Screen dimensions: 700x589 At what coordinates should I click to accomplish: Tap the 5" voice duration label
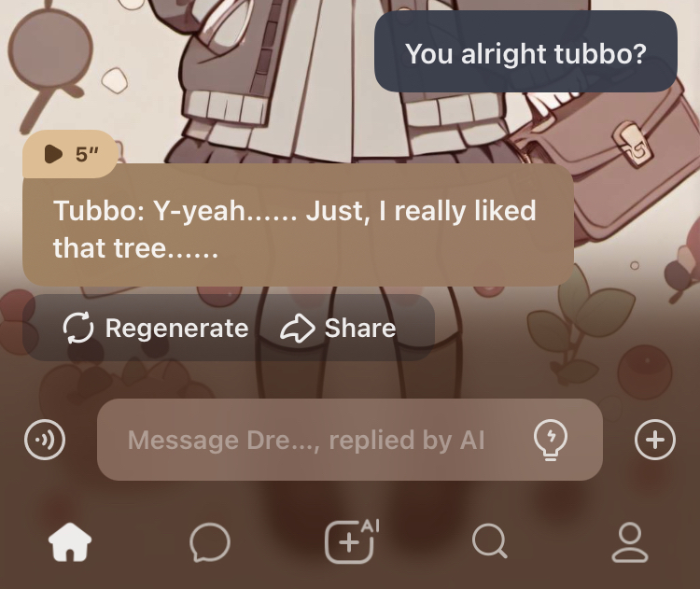click(x=87, y=155)
